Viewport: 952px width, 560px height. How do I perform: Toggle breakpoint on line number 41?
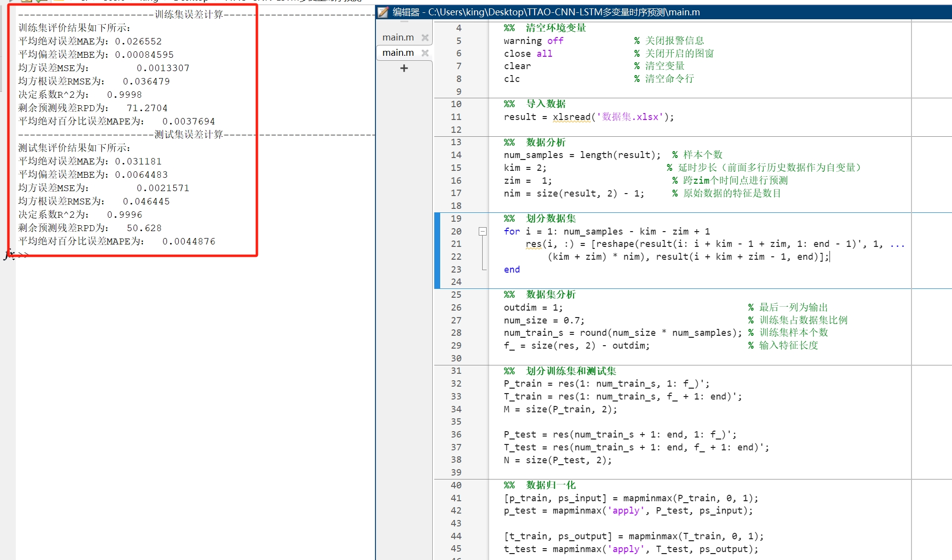click(456, 498)
